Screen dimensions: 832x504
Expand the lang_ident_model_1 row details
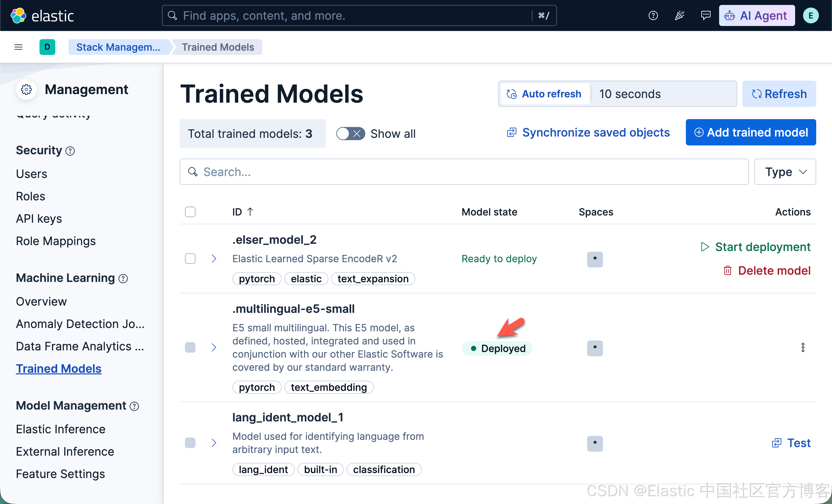click(x=214, y=442)
